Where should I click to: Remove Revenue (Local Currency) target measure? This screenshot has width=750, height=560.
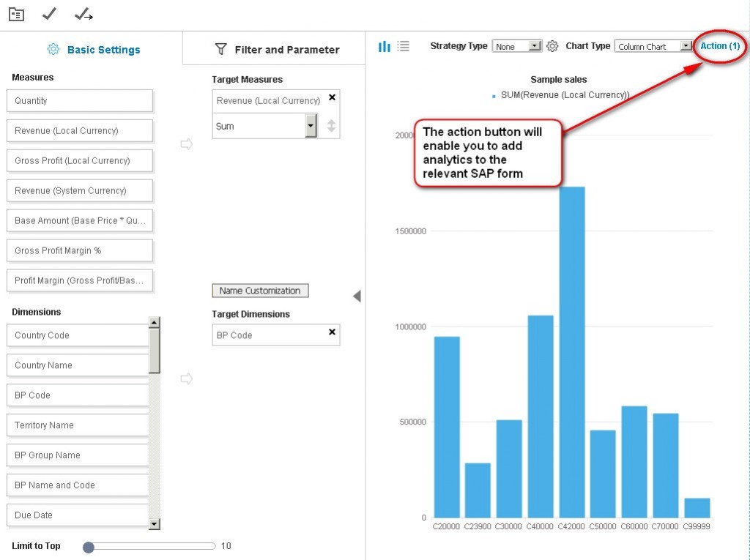(332, 97)
